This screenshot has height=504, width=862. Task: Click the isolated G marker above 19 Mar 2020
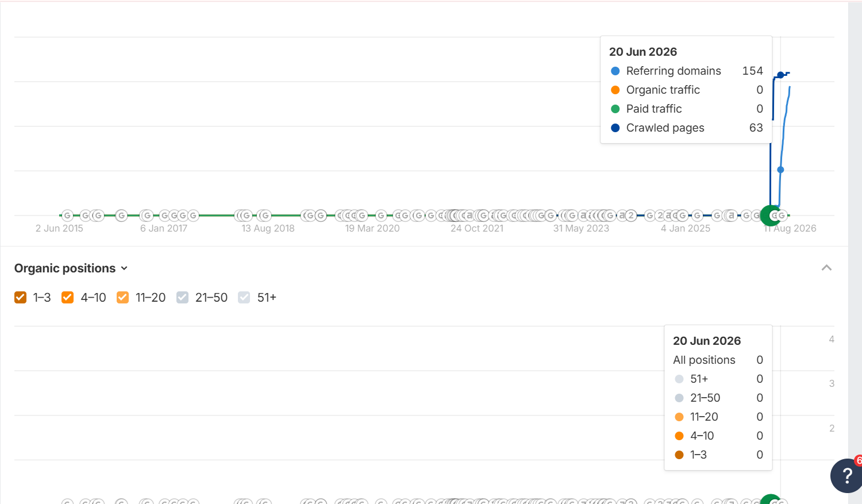(x=381, y=216)
